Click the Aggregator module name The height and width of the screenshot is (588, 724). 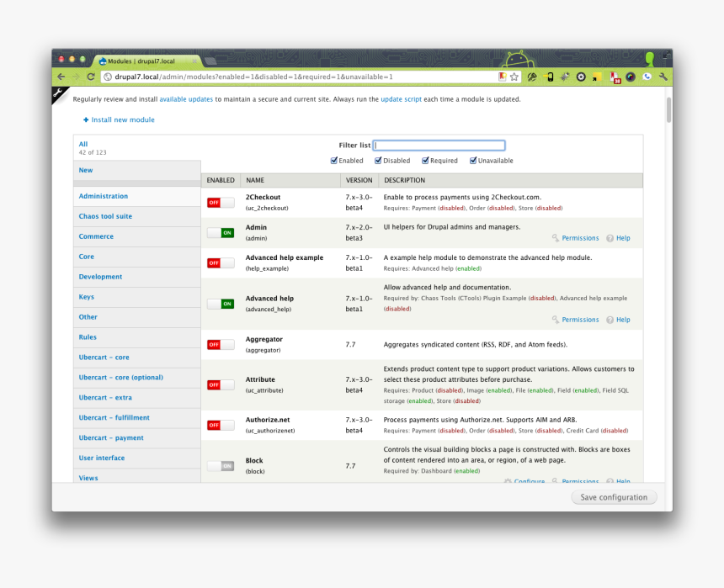[x=264, y=339]
